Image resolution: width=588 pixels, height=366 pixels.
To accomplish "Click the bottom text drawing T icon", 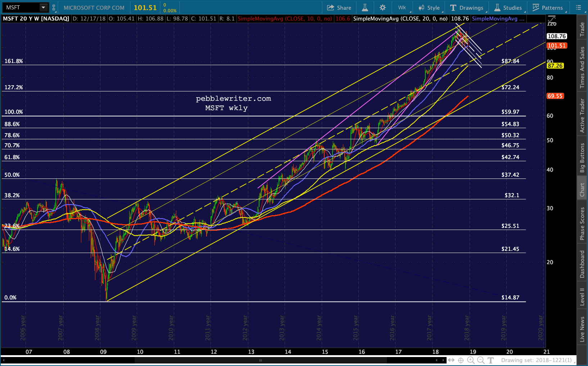I will click(490, 360).
